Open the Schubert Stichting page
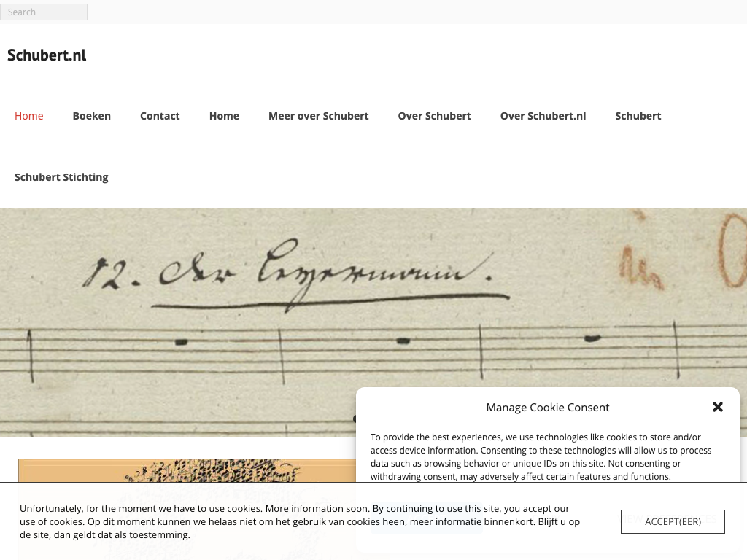Viewport: 747px width, 560px height. tap(61, 177)
